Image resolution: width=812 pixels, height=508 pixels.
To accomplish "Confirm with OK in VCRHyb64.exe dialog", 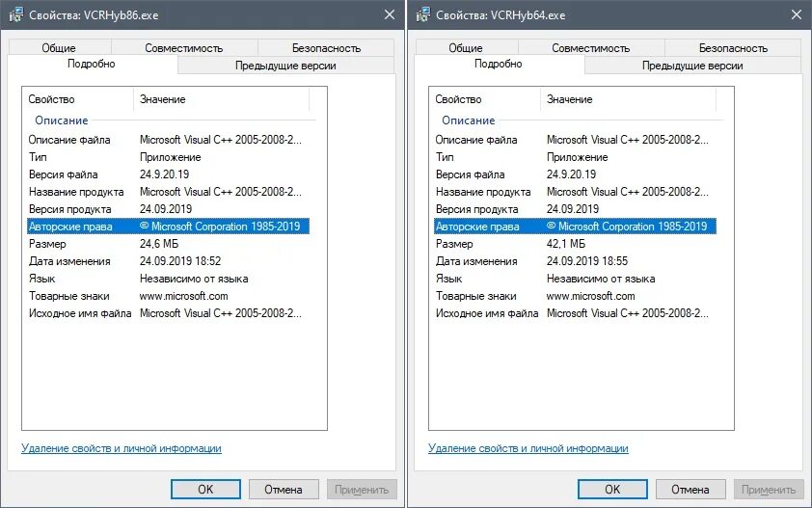I will (x=612, y=489).
